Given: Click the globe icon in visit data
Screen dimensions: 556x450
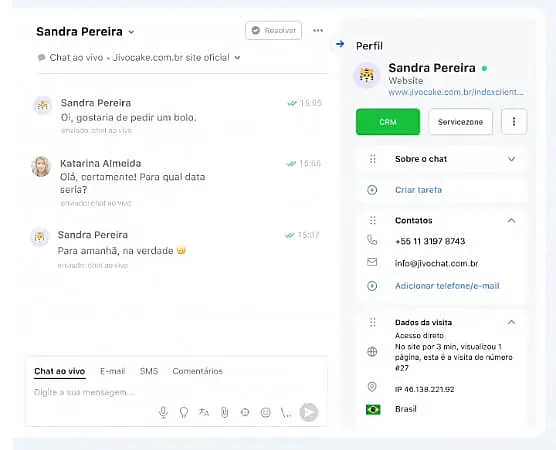Looking at the screenshot, I should [372, 352].
